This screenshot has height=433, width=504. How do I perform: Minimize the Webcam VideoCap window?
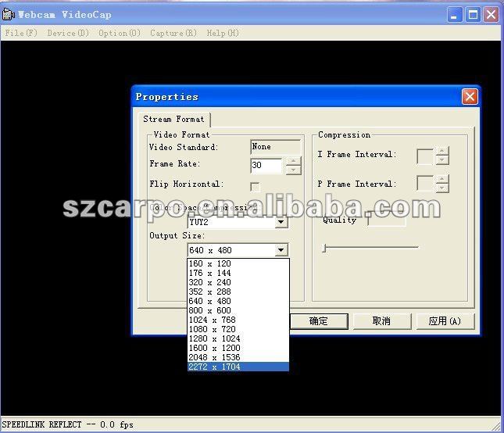(454, 15)
